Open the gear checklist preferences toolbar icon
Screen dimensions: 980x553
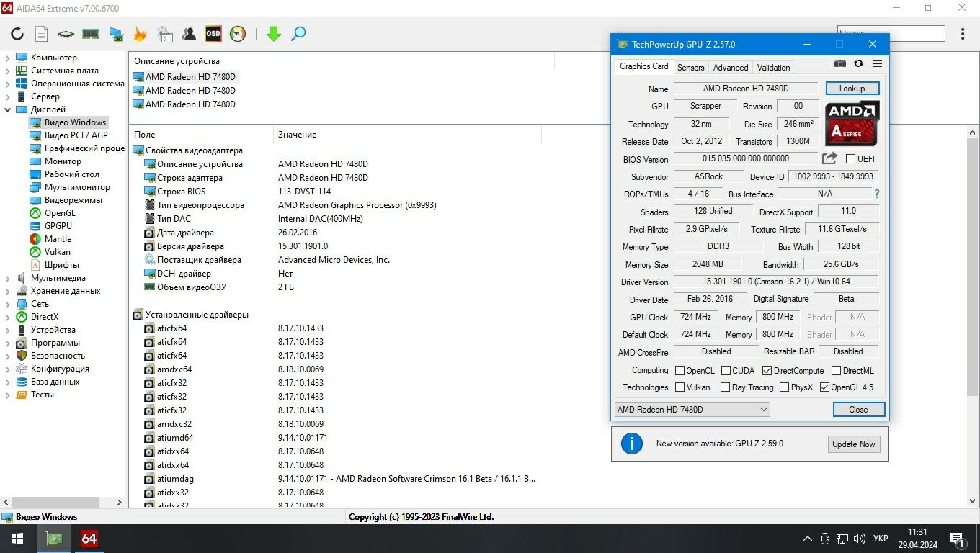coord(165,34)
